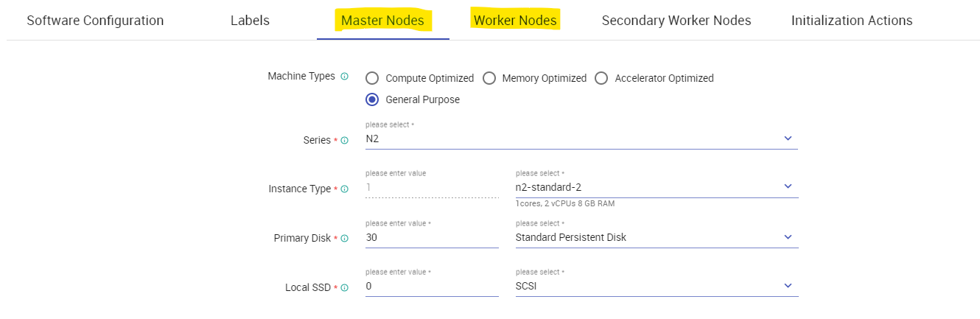Select Compute Optimized machine type
The height and width of the screenshot is (319, 980).
(x=372, y=78)
